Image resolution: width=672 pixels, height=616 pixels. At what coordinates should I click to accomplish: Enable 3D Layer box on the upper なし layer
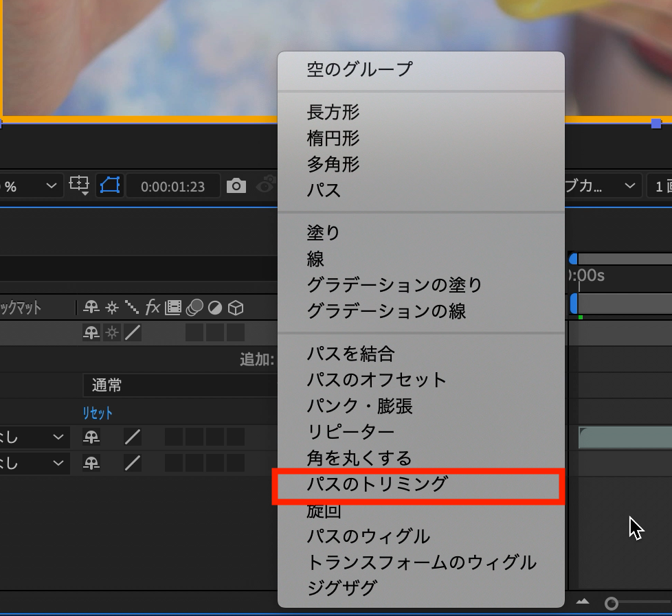coord(235,437)
